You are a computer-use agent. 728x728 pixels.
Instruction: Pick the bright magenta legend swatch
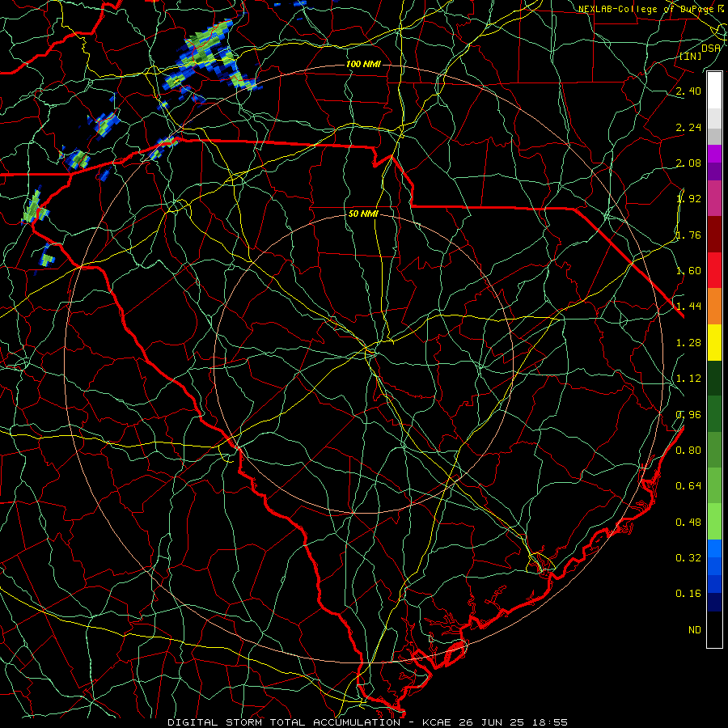click(714, 154)
